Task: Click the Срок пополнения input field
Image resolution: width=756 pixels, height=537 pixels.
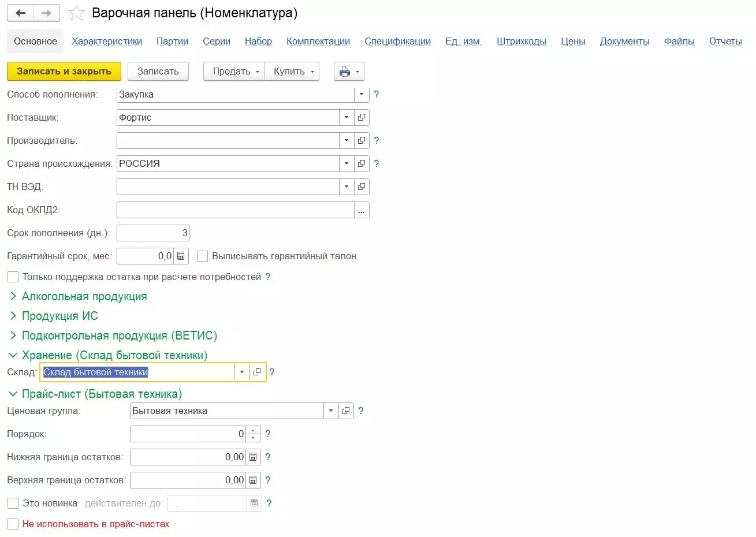Action: point(153,233)
